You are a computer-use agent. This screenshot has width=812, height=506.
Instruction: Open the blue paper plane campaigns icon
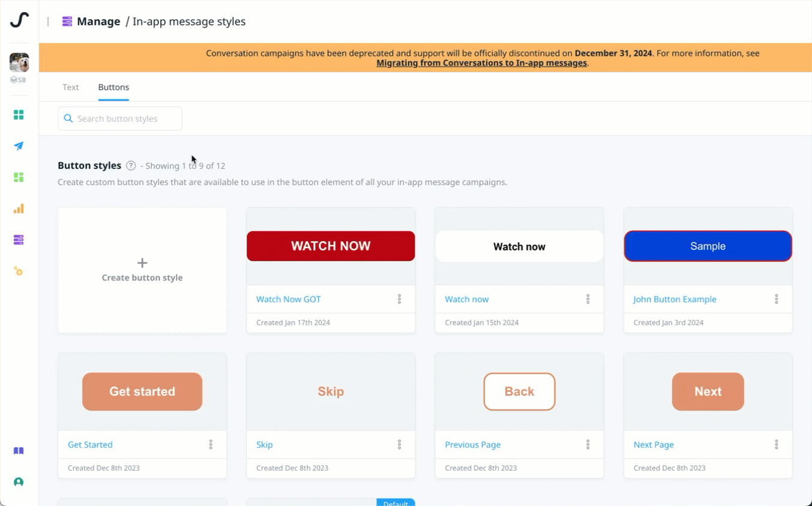pyautogui.click(x=19, y=146)
